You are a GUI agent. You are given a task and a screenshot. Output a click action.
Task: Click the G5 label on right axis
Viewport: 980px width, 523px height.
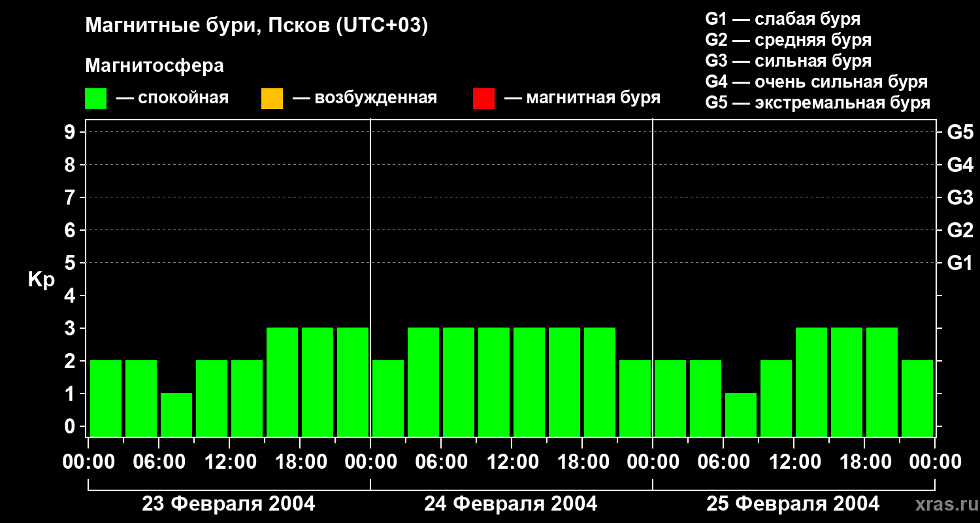(960, 132)
